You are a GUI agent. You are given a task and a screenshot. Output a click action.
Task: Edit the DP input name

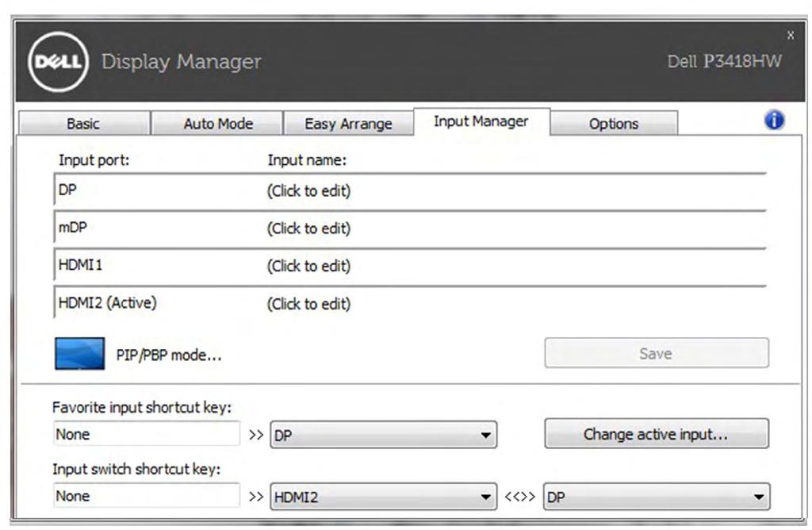coord(308,191)
